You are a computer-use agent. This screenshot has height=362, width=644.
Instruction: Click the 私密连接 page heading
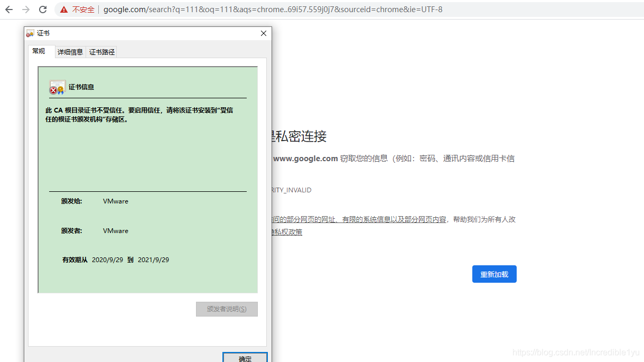(x=298, y=136)
